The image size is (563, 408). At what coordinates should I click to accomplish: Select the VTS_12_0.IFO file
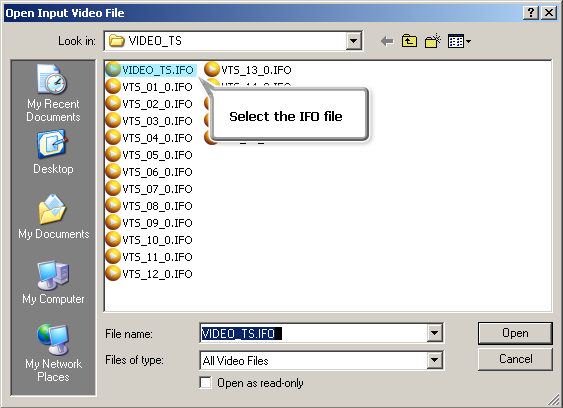(149, 274)
